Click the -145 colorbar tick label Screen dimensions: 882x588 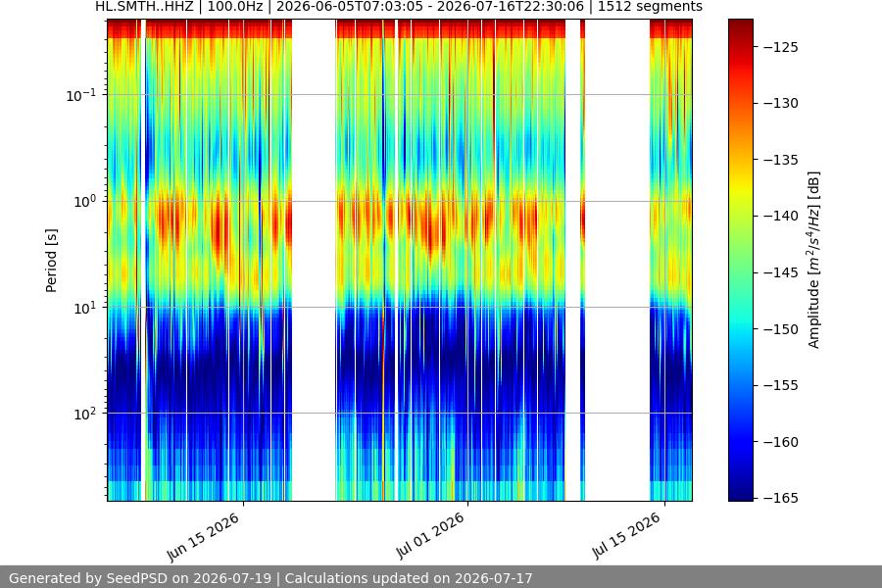pos(781,272)
